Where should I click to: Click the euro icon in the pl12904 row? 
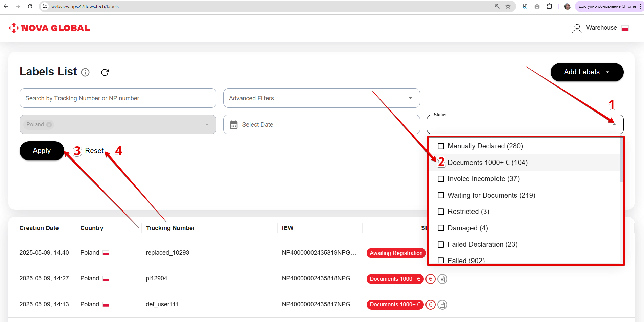pos(430,279)
